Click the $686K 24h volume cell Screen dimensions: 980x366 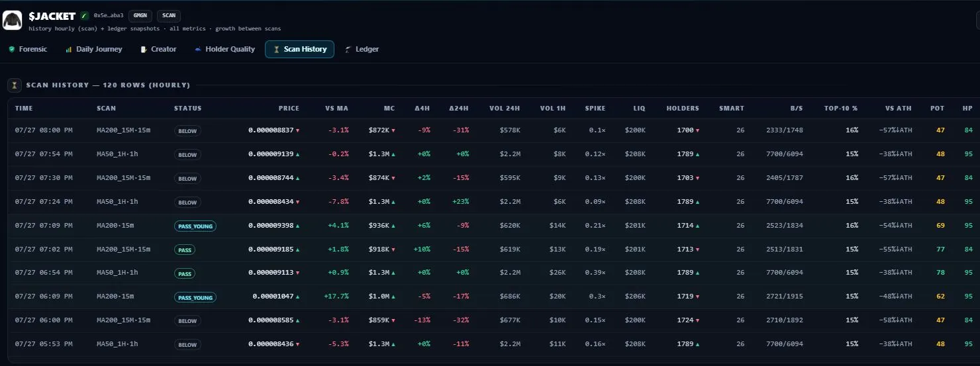pyautogui.click(x=510, y=297)
